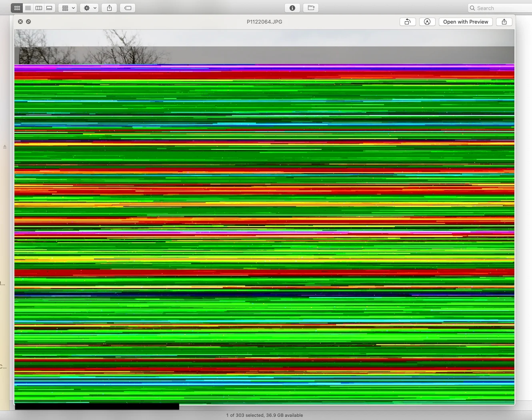Click the sidebar eject icon
Viewport: 532px width, 420px height.
pyautogui.click(x=5, y=147)
